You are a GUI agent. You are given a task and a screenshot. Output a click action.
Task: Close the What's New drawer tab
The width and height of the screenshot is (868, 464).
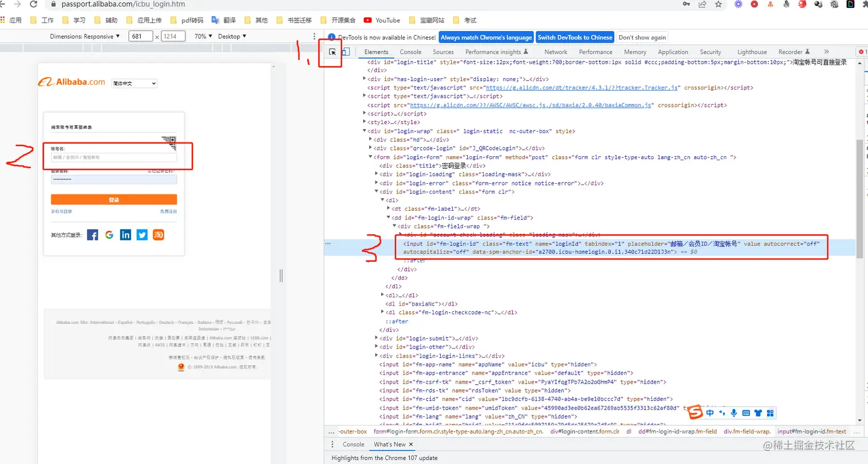point(411,444)
